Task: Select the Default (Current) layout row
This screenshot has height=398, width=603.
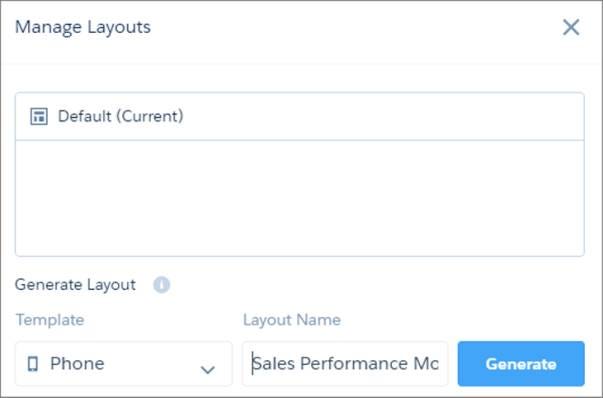Action: coord(300,117)
